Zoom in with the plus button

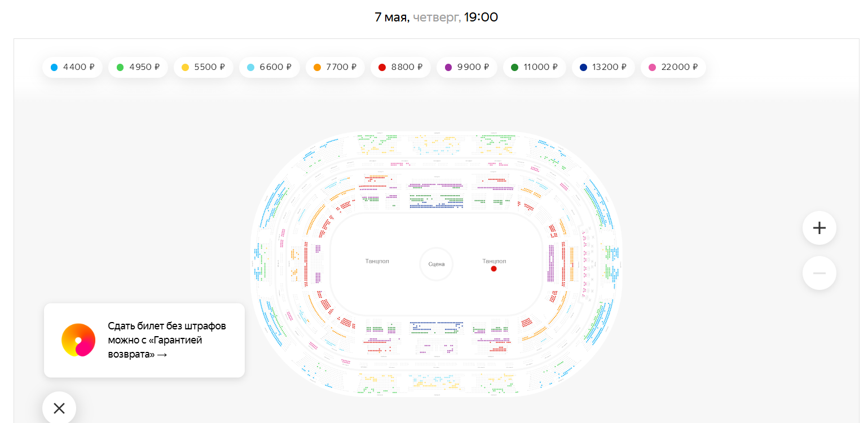tap(819, 228)
